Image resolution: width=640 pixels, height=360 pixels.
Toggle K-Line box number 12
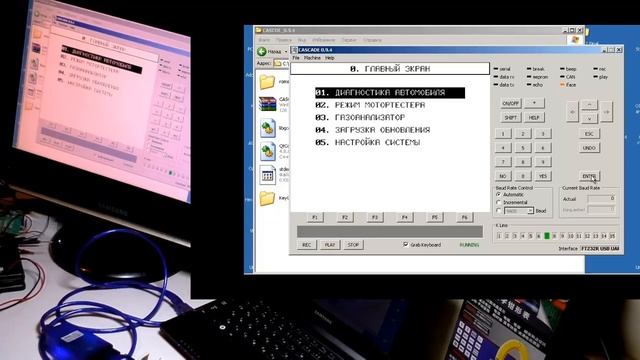click(587, 236)
